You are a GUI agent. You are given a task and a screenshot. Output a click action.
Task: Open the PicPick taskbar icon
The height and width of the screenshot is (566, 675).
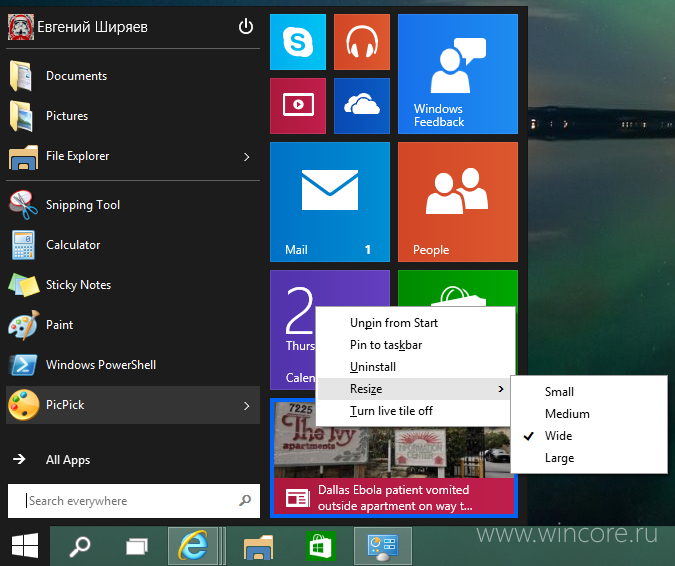[x=383, y=546]
